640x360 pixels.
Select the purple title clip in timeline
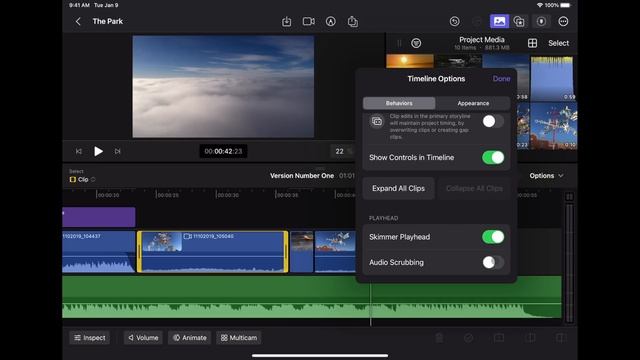(99, 217)
